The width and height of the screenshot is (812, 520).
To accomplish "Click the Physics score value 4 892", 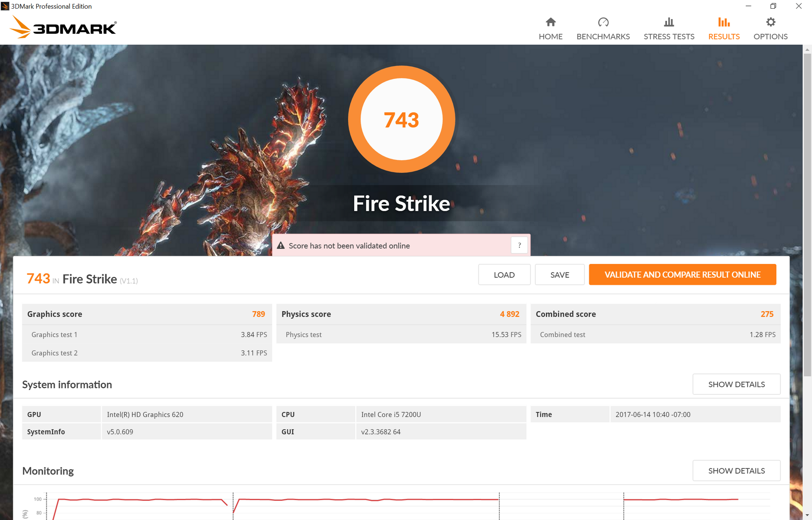I will click(x=509, y=314).
